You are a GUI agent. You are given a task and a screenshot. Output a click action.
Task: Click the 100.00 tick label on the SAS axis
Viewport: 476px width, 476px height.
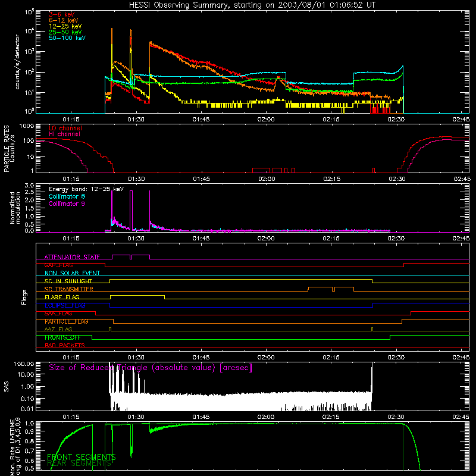(x=24, y=364)
